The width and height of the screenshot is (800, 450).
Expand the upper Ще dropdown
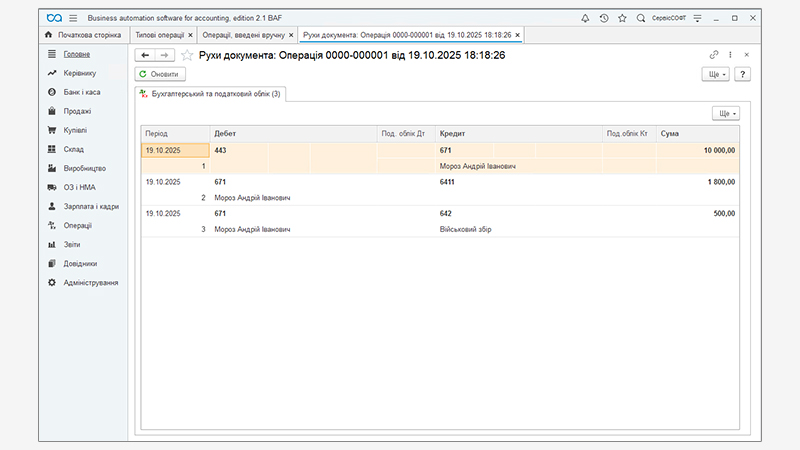pyautogui.click(x=716, y=74)
